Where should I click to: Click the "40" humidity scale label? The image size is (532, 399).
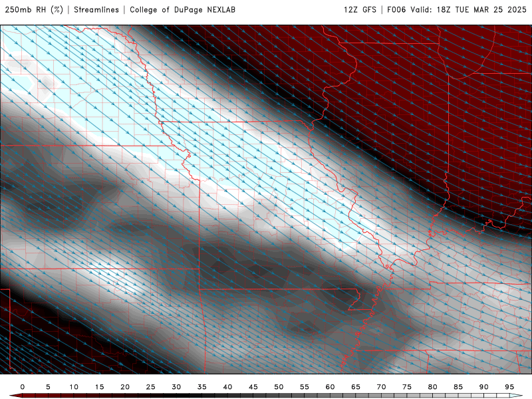[227, 387]
